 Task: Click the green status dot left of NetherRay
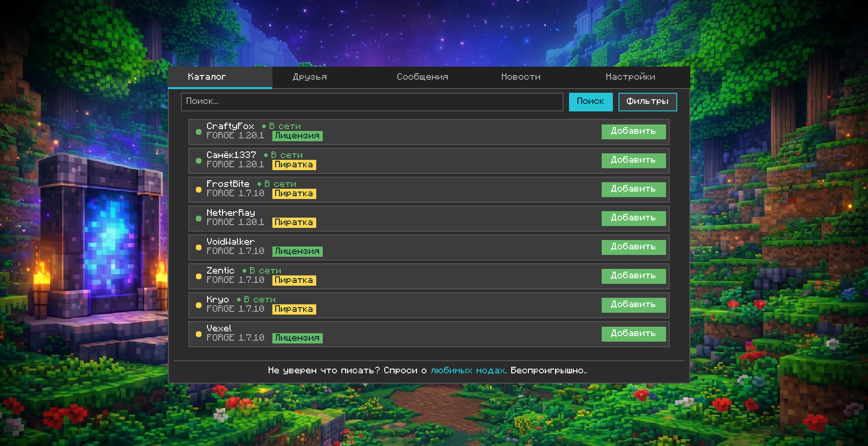click(199, 219)
